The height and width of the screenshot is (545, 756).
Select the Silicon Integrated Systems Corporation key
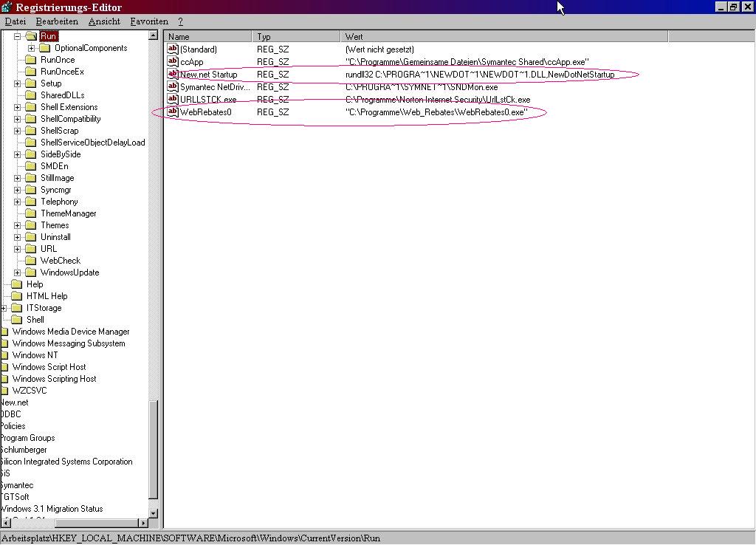(x=66, y=462)
